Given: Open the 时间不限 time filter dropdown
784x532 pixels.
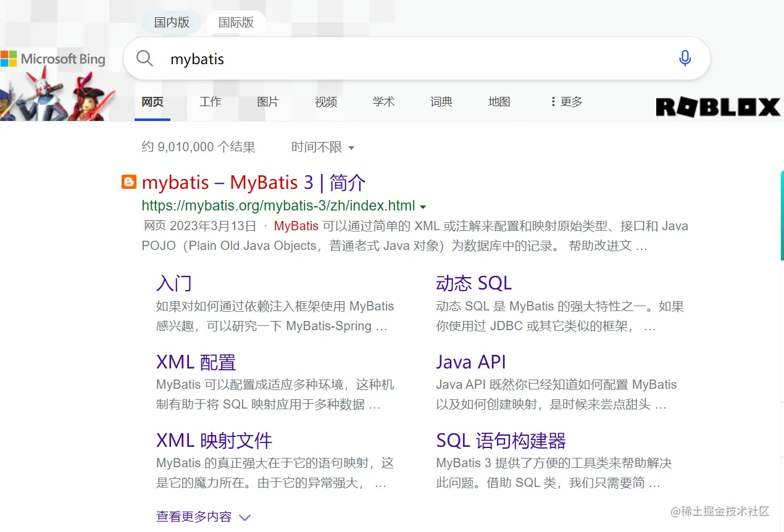Looking at the screenshot, I should coord(322,147).
